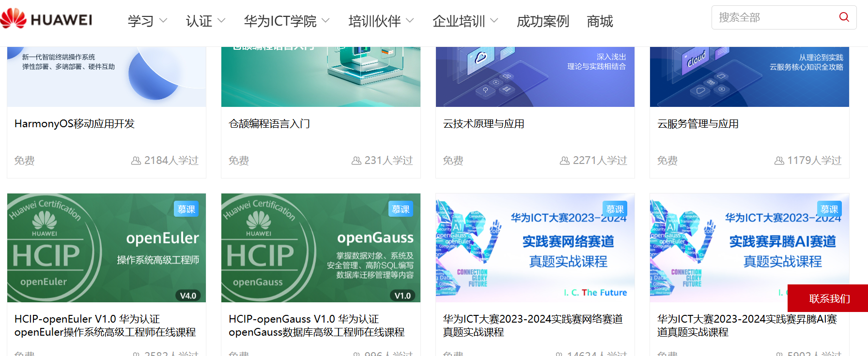Click the 实践赛昇腾AI赛道 banner thumbnail

pos(749,248)
